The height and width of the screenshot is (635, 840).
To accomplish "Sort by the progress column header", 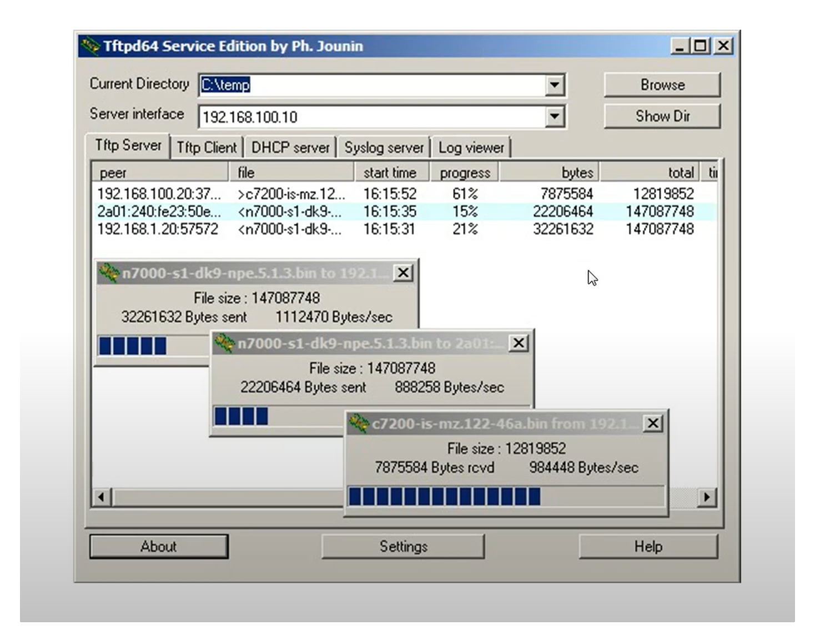I will pos(465,173).
